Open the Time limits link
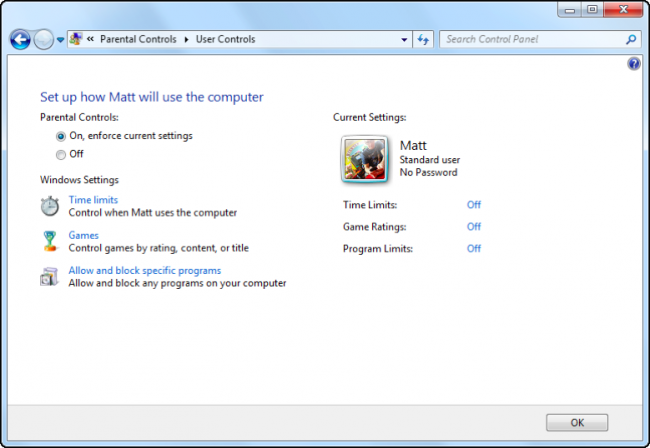This screenshot has height=448, width=650. [93, 200]
